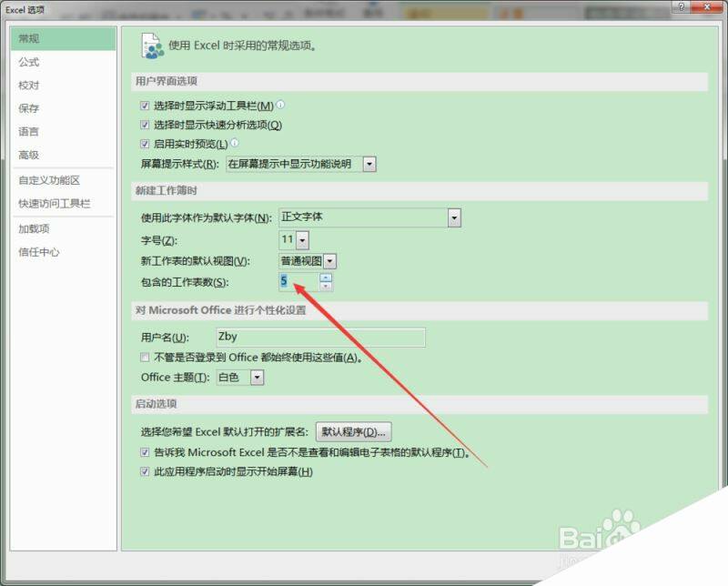Click the 默认程序(D)... button
The width and height of the screenshot is (728, 586).
point(354,432)
